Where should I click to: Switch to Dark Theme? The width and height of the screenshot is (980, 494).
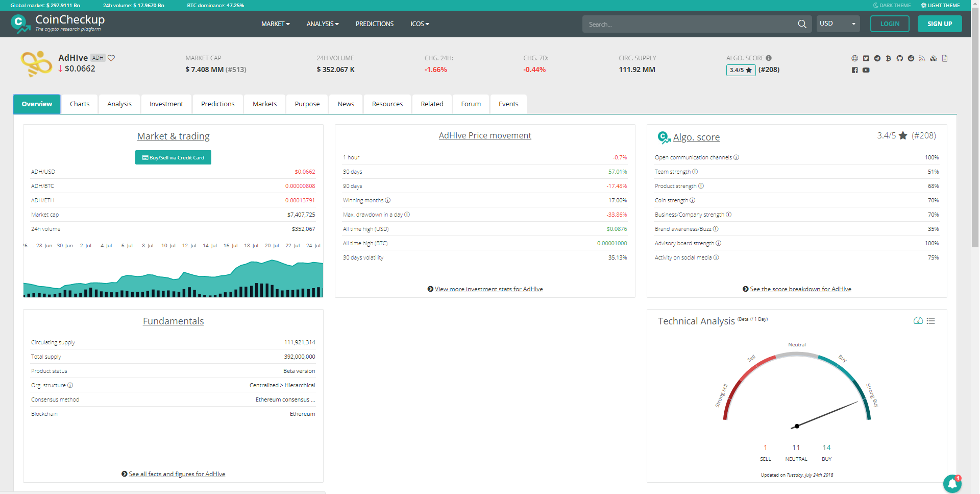pyautogui.click(x=892, y=5)
